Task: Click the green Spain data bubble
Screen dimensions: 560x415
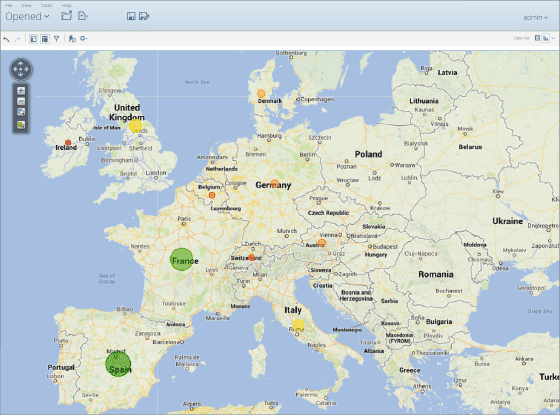Action: coord(118,364)
